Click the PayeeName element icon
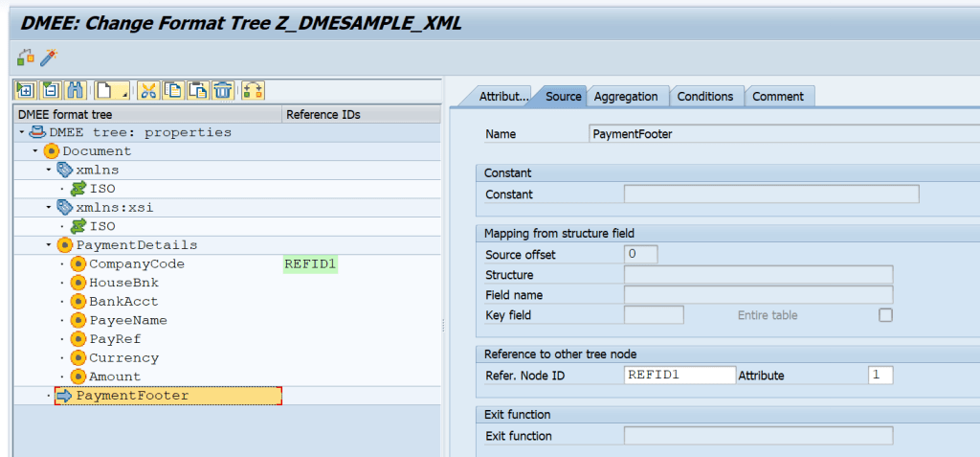Screen dimensions: 980x457 (x=78, y=321)
